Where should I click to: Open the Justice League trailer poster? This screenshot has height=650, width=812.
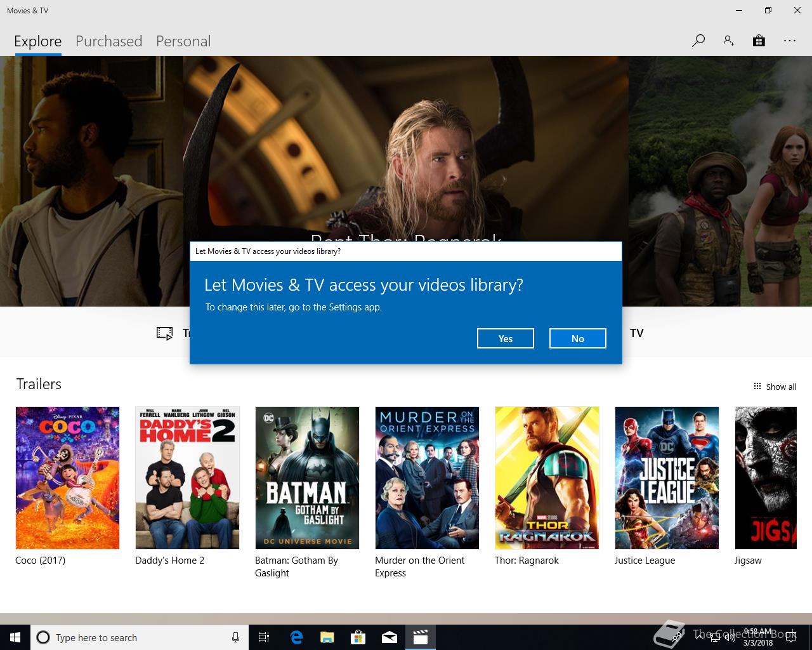click(x=667, y=478)
